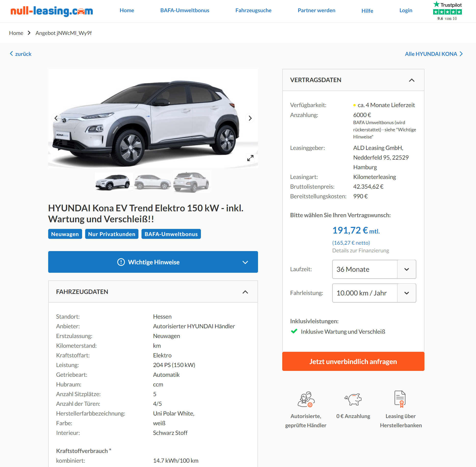The height and width of the screenshot is (467, 476).
Task: Open the Laufzeit 36 Monate dropdown
Action: (x=374, y=269)
